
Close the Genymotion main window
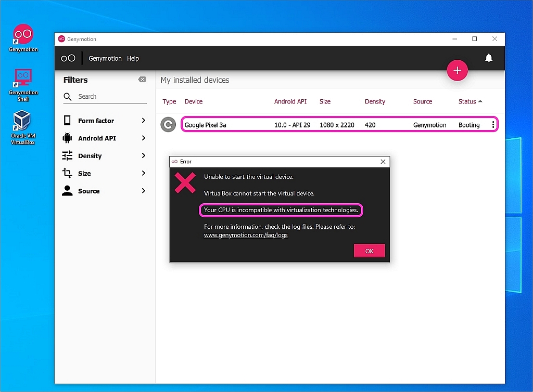pos(494,39)
